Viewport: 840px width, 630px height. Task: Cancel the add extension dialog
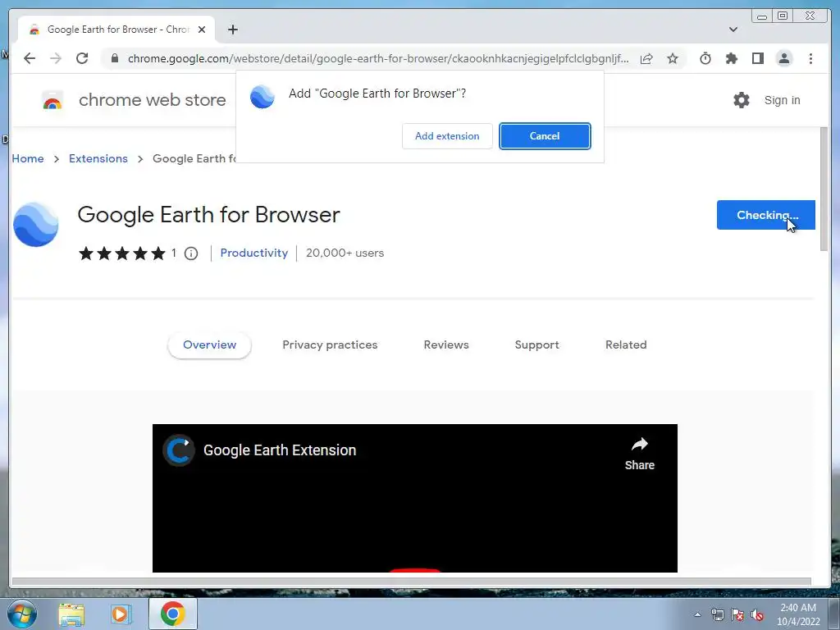tap(545, 136)
